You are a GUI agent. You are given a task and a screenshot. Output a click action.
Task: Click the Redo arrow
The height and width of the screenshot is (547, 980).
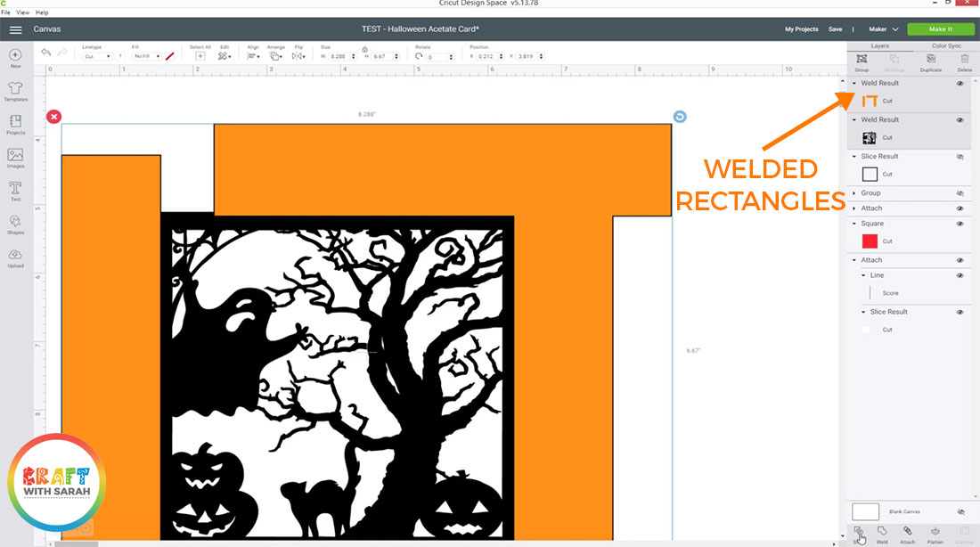[62, 53]
